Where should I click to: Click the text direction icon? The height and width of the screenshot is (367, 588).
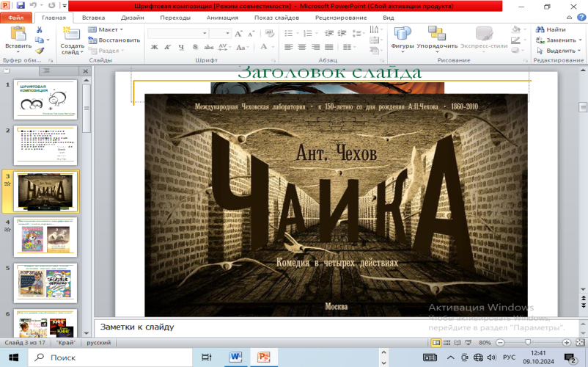(x=376, y=29)
